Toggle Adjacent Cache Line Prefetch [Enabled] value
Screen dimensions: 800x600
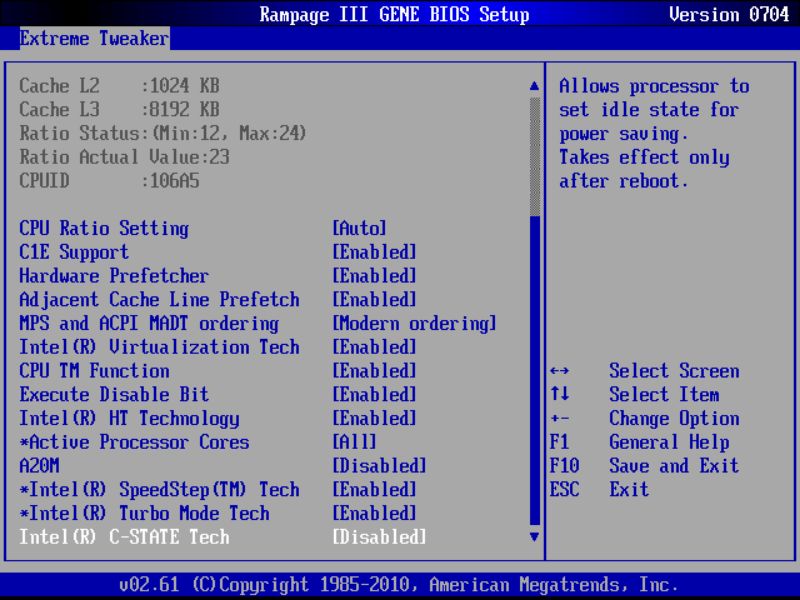[x=374, y=299]
